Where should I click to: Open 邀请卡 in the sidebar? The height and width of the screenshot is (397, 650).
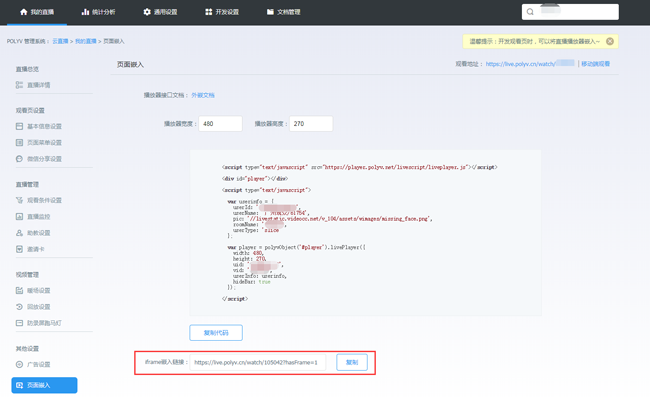(x=30, y=249)
